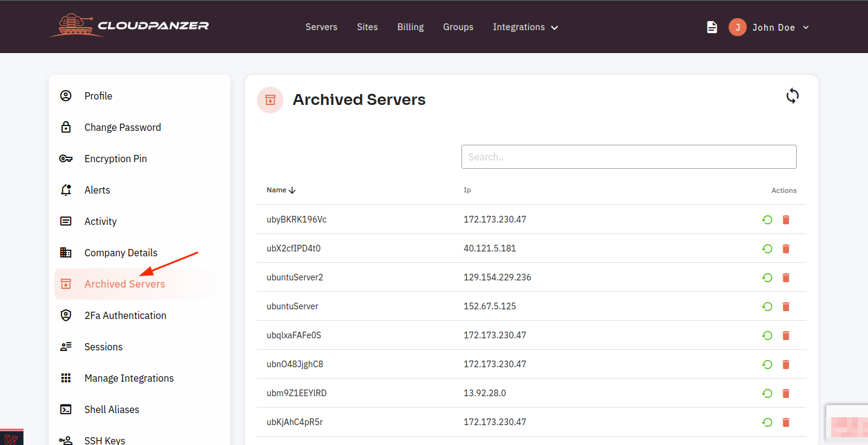The width and height of the screenshot is (868, 445).
Task: Open Shell Aliases page
Action: [112, 409]
